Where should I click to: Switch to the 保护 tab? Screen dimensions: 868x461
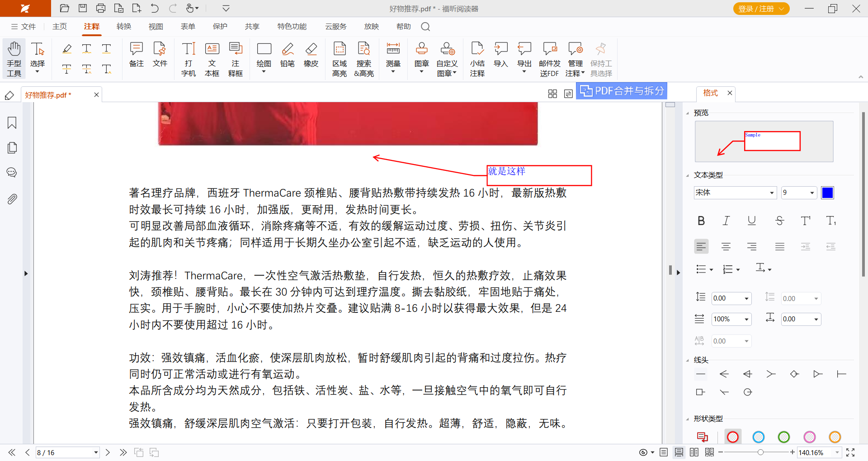pos(220,27)
